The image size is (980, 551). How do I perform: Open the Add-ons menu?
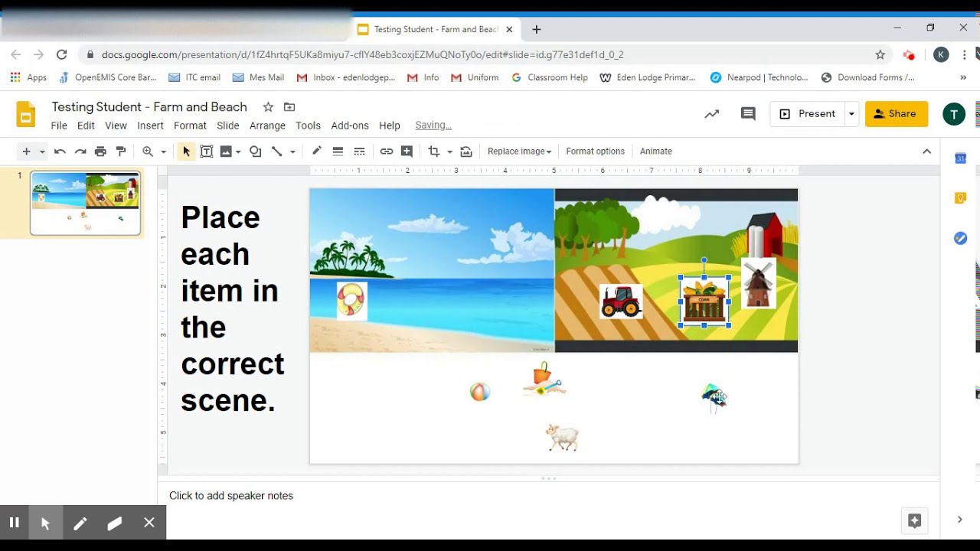pyautogui.click(x=350, y=126)
